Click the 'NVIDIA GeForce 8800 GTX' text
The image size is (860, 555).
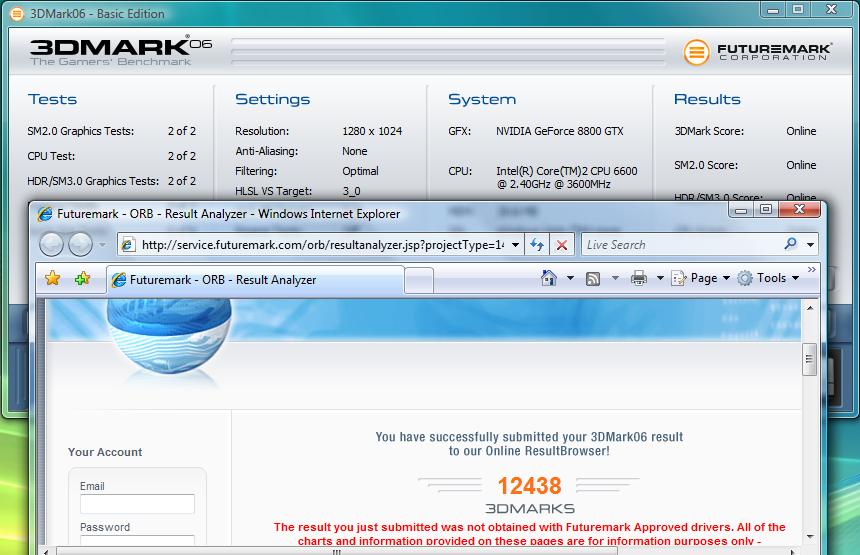pos(560,131)
